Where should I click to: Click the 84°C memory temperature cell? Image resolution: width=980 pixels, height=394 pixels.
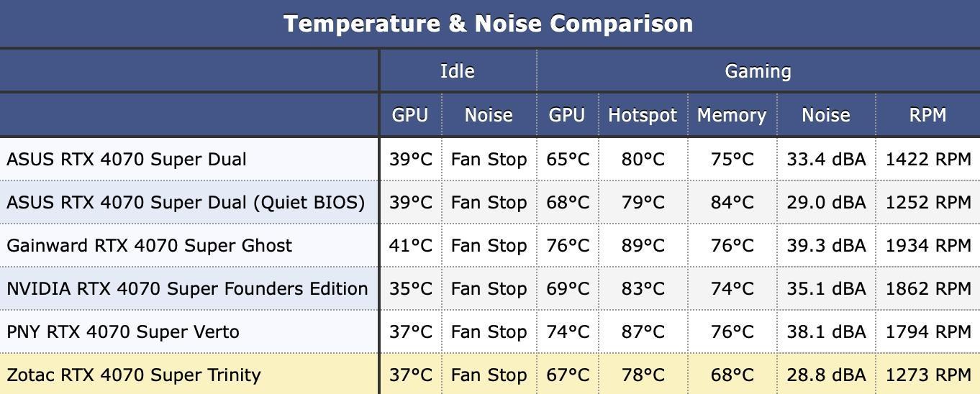(732, 202)
